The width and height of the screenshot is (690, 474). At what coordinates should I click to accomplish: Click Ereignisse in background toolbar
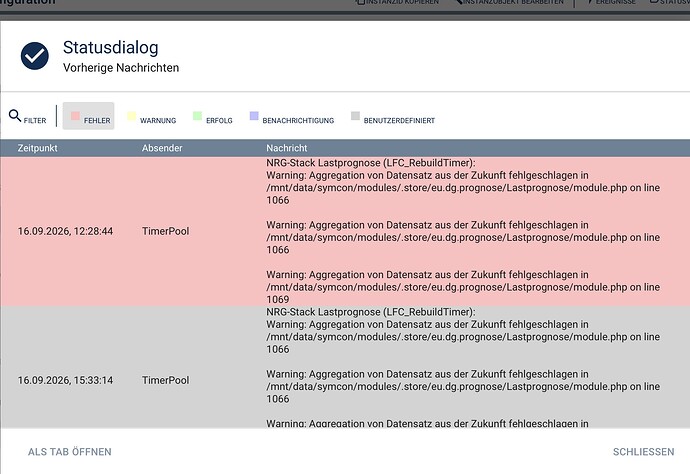pos(611,2)
